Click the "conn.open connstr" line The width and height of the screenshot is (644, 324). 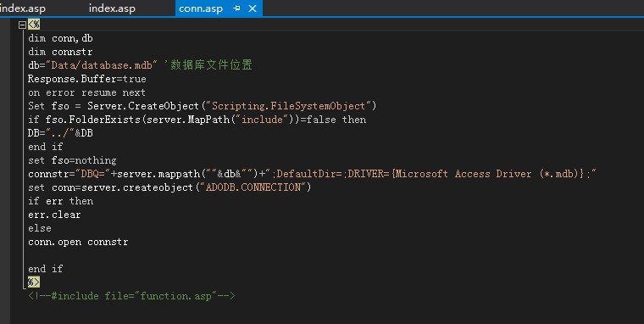tap(78, 242)
